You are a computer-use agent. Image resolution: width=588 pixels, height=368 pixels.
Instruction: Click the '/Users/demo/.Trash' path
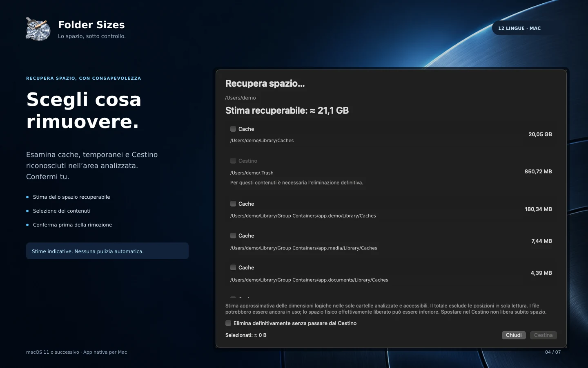(252, 173)
